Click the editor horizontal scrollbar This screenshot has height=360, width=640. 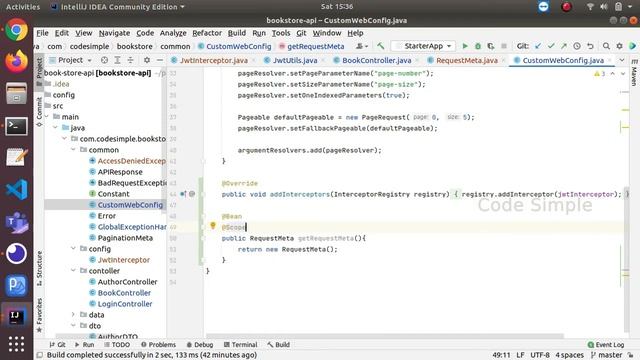(384, 336)
